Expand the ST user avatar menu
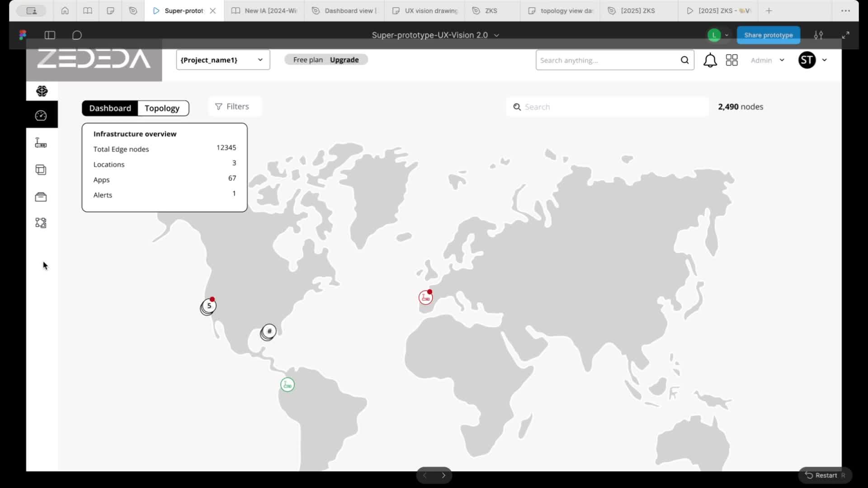Screen dimensions: 868x488 tap(812, 60)
